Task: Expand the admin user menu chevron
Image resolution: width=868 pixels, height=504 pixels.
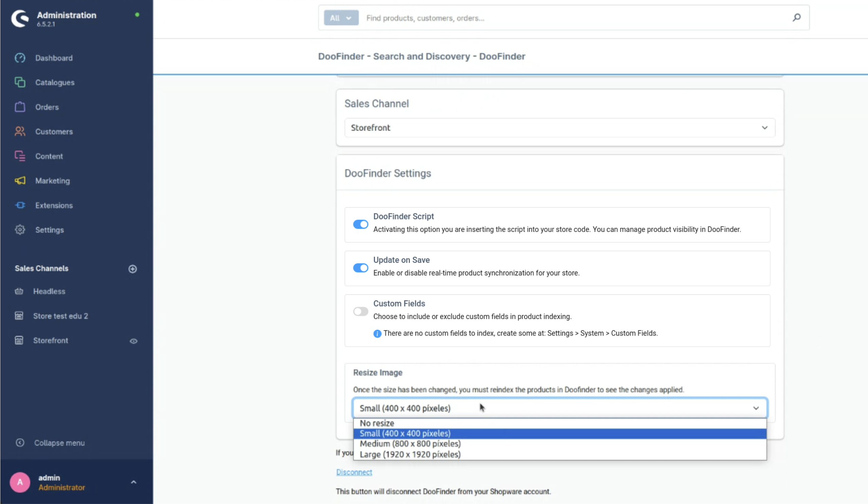Action: tap(134, 482)
